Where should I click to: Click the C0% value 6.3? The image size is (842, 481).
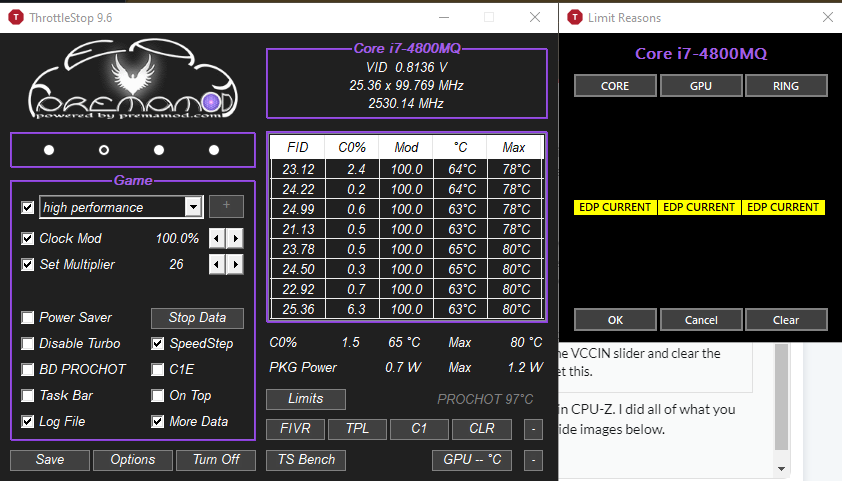point(356,309)
